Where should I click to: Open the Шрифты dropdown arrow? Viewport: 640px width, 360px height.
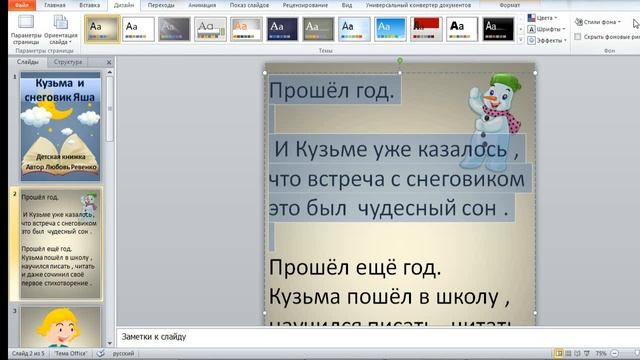click(x=564, y=29)
